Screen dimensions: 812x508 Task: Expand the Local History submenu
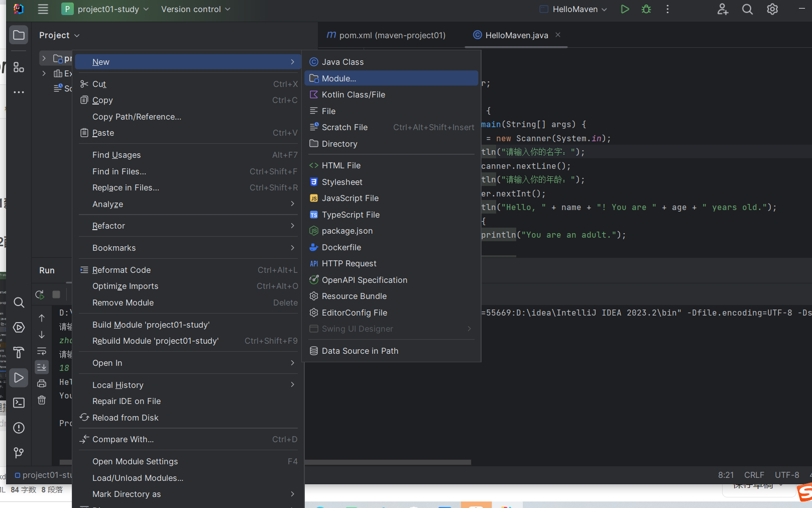pyautogui.click(x=189, y=385)
